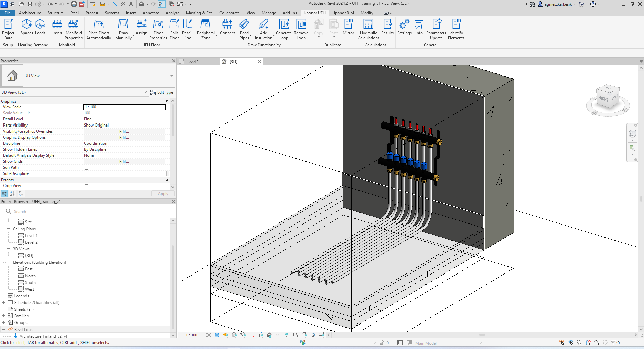View calculation Results
The image size is (644, 349).
click(387, 27)
